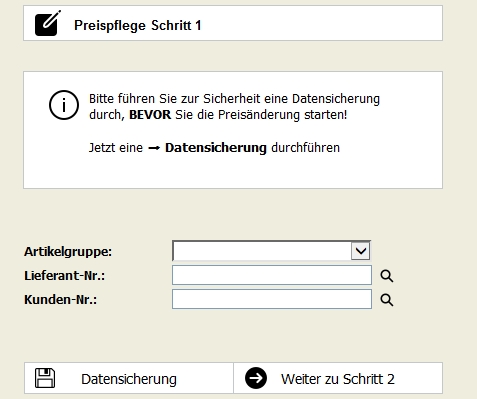Image resolution: width=477 pixels, height=399 pixels.
Task: Click the Lieferant-Nr. label
Action: [x=64, y=275]
